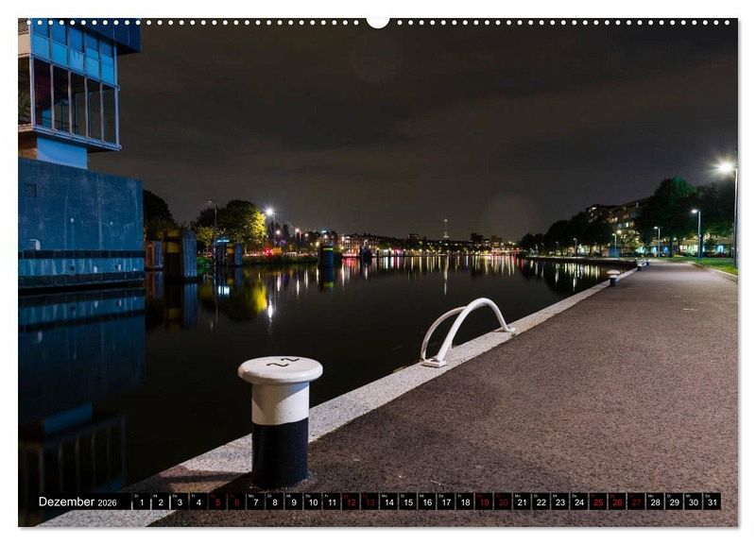Select day 2 in the calendar strip
Viewport: 756px width, 545px height.
point(160,502)
